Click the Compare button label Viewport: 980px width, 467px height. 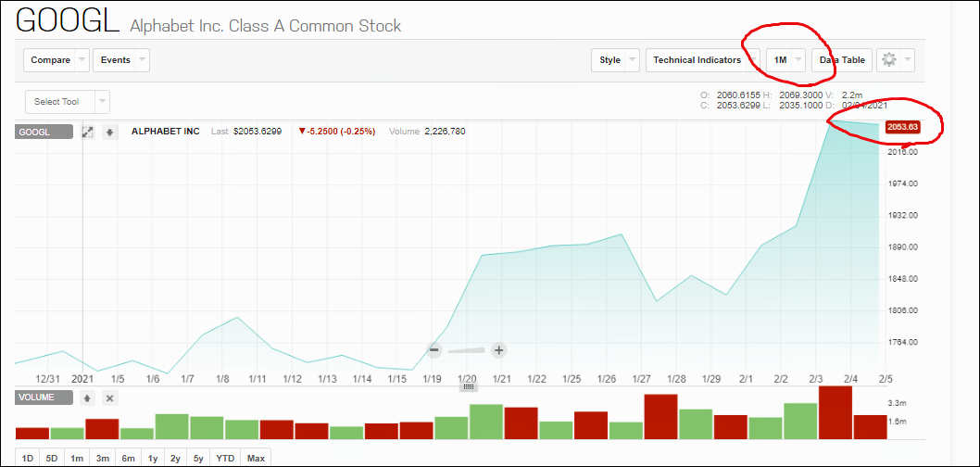51,60
